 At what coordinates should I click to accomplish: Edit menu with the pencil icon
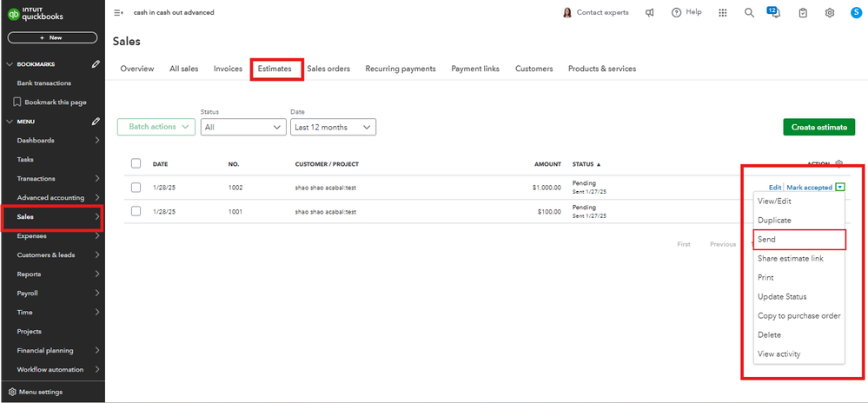96,122
